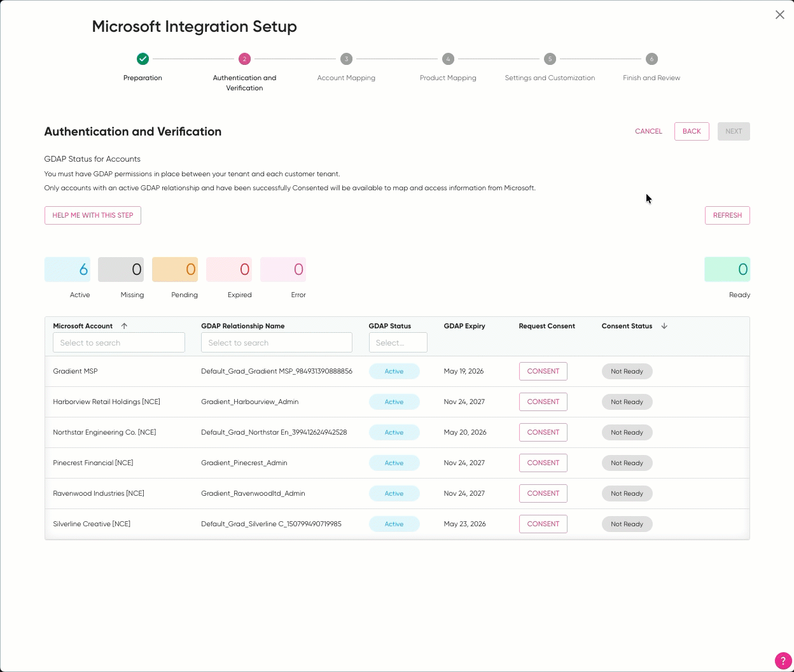The width and height of the screenshot is (794, 672).
Task: Click the Finish and Review step circle
Action: [651, 59]
